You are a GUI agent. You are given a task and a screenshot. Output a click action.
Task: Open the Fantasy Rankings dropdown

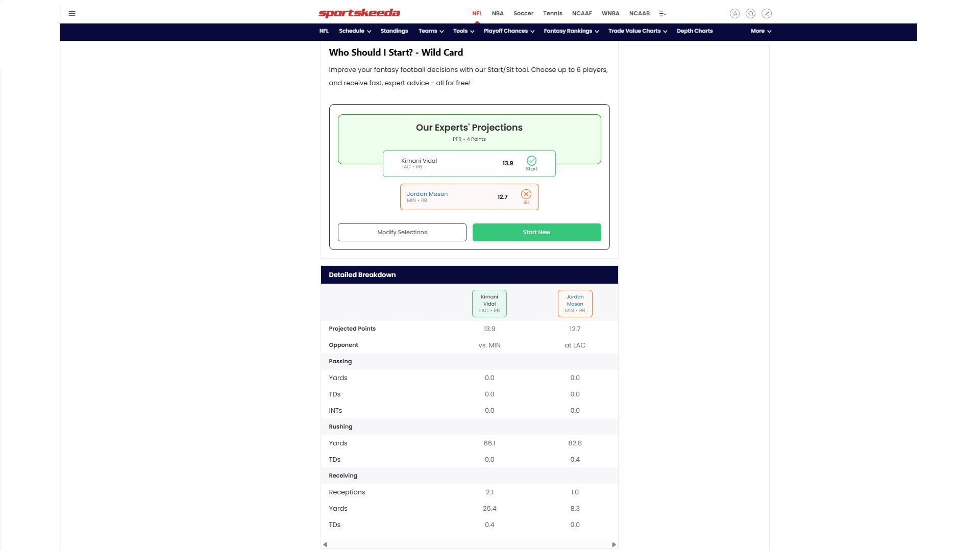571,31
